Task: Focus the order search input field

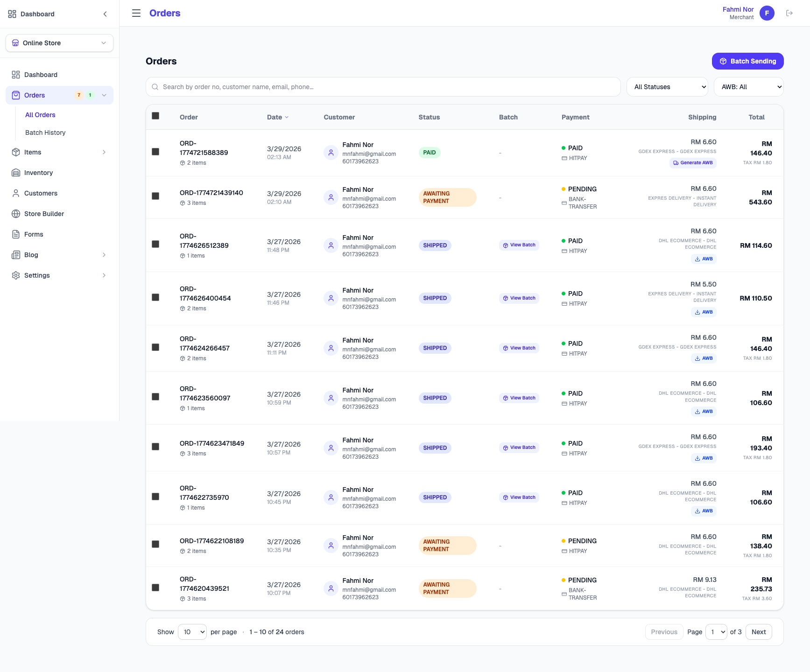Action: coord(383,87)
